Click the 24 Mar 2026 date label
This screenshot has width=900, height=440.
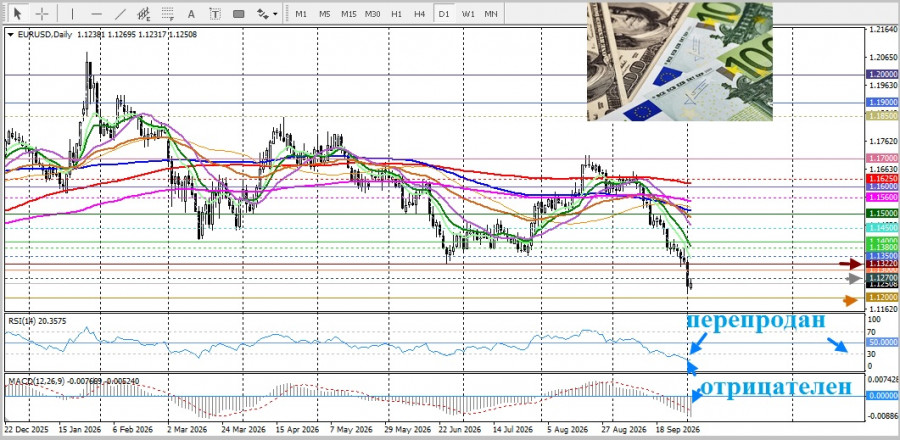pyautogui.click(x=243, y=429)
